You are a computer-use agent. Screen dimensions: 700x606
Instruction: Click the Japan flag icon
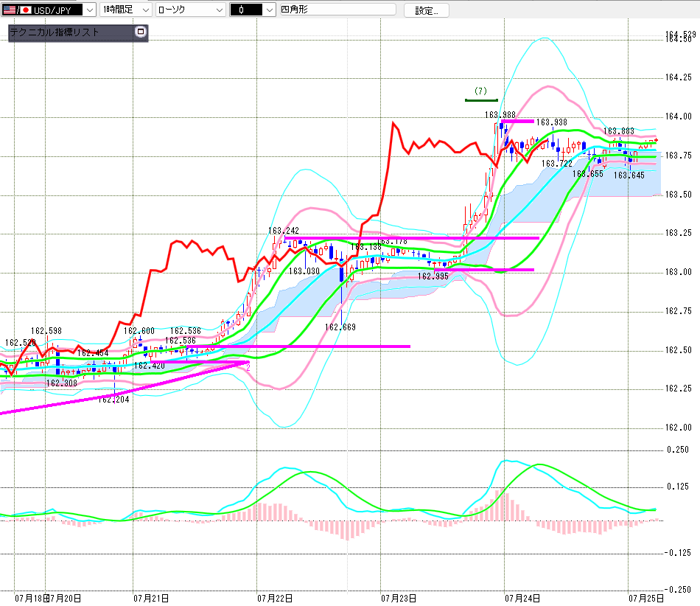(x=26, y=10)
